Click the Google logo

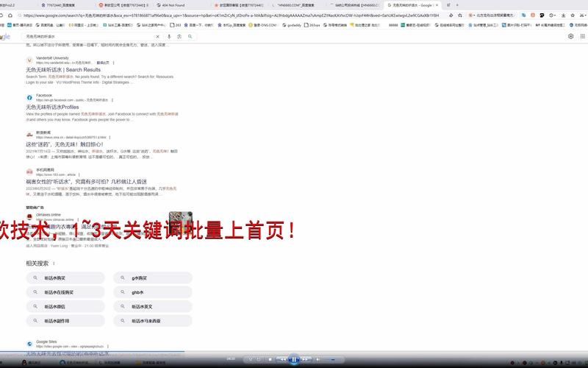(x=5, y=37)
